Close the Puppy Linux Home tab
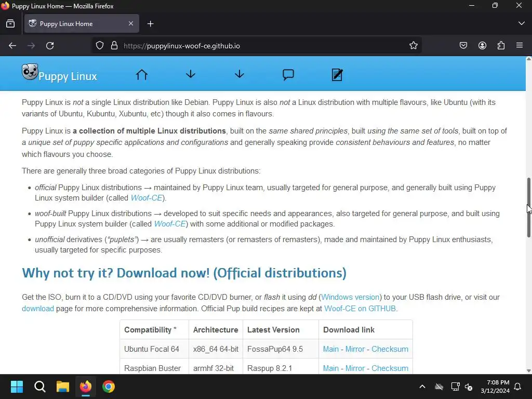The width and height of the screenshot is (532, 399). (x=131, y=23)
